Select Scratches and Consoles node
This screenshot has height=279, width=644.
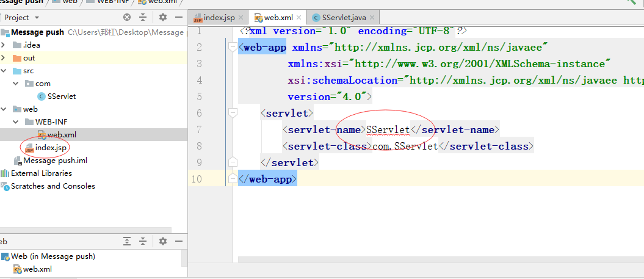point(52,186)
